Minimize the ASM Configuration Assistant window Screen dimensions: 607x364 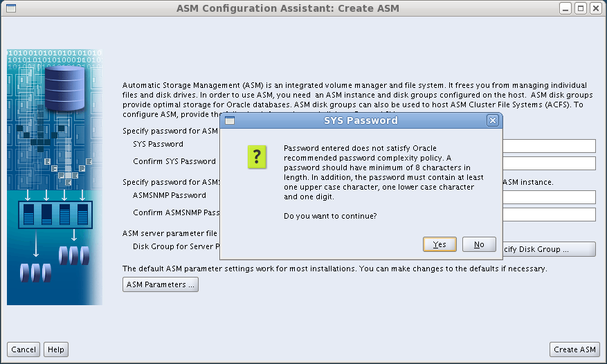[565, 8]
